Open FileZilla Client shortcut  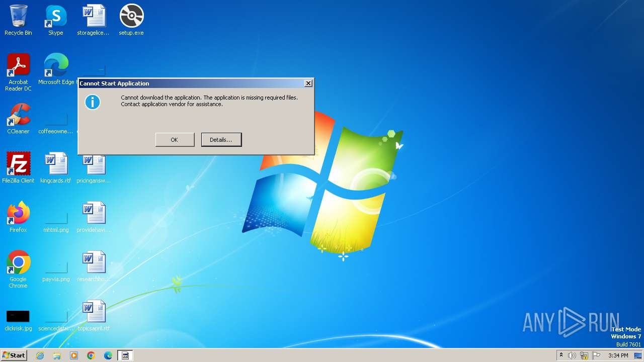click(18, 168)
